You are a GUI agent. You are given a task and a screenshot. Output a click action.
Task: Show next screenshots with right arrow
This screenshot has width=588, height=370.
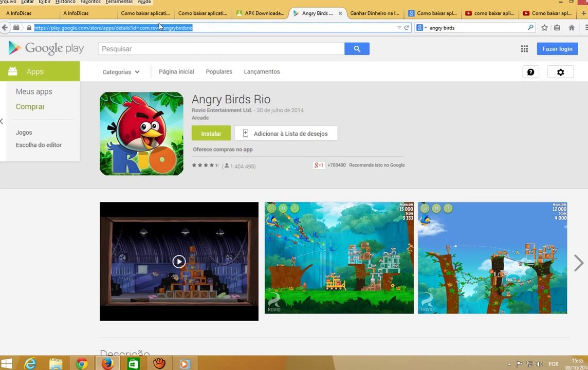click(579, 263)
